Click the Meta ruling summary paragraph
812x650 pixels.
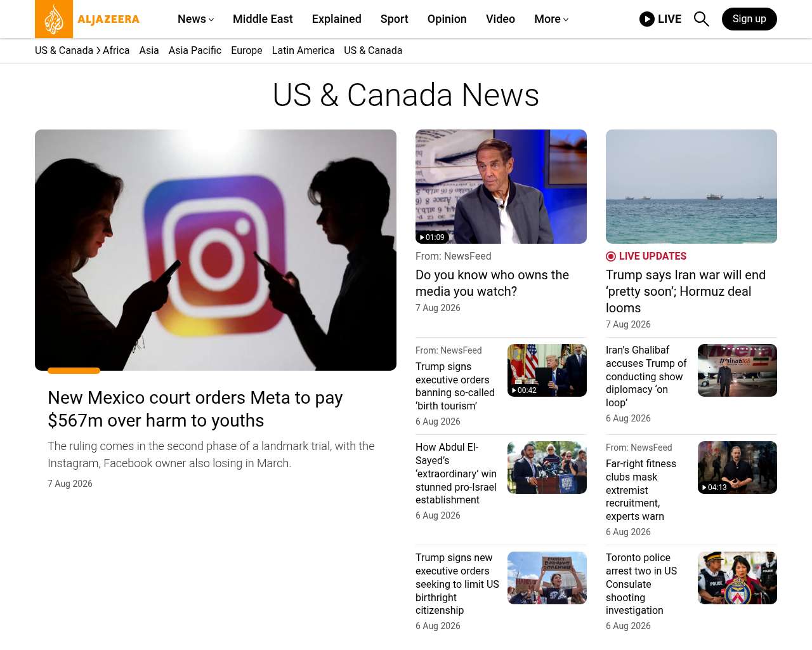point(211,454)
